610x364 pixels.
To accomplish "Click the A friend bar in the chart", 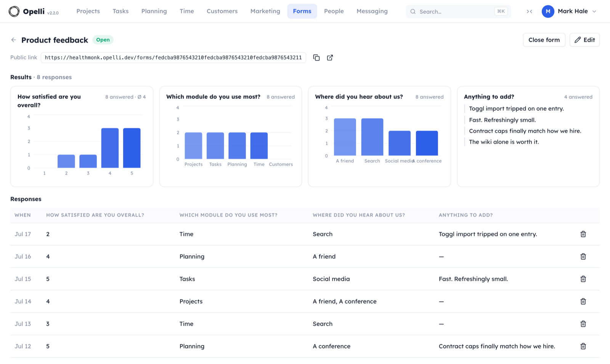I will (345, 137).
